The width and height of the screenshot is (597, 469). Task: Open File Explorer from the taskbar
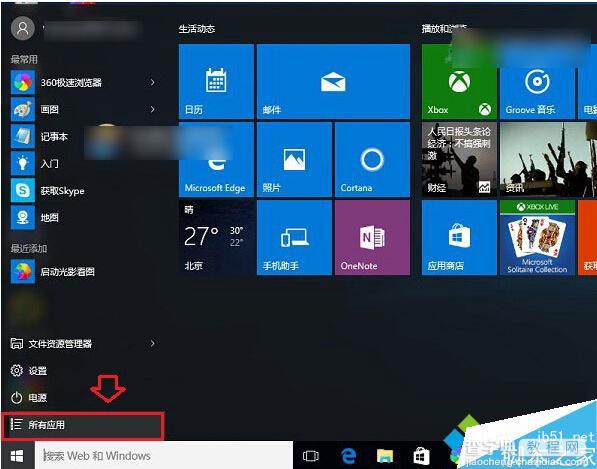(x=385, y=456)
